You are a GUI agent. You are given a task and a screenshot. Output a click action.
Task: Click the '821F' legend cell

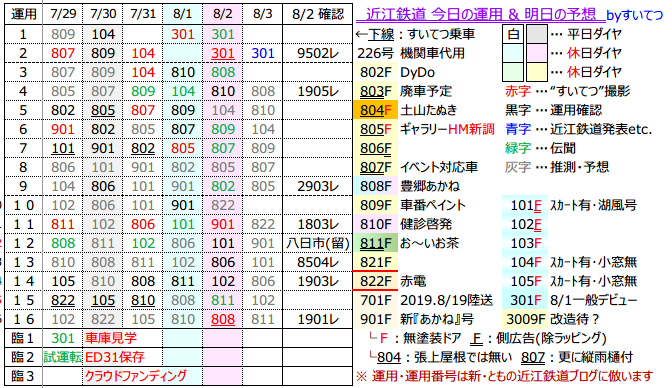[x=375, y=262]
